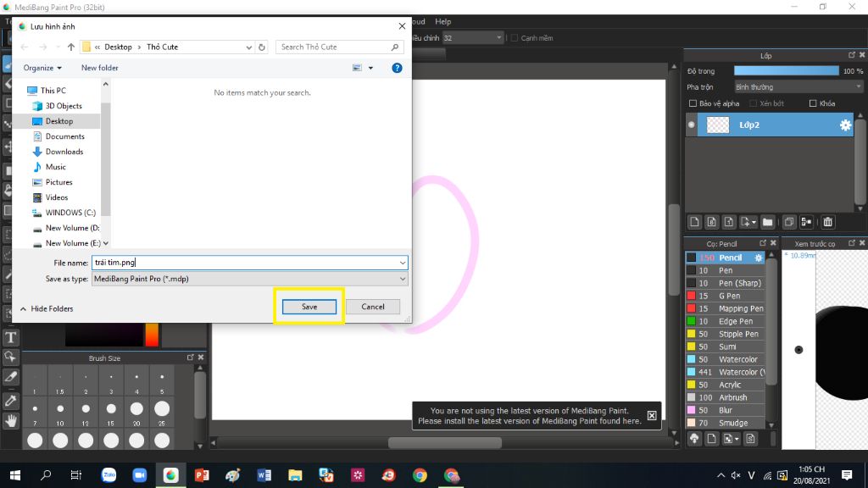Add an 8-bit layer in the layer panel
Screen dimensions: 868x488
pos(711,222)
